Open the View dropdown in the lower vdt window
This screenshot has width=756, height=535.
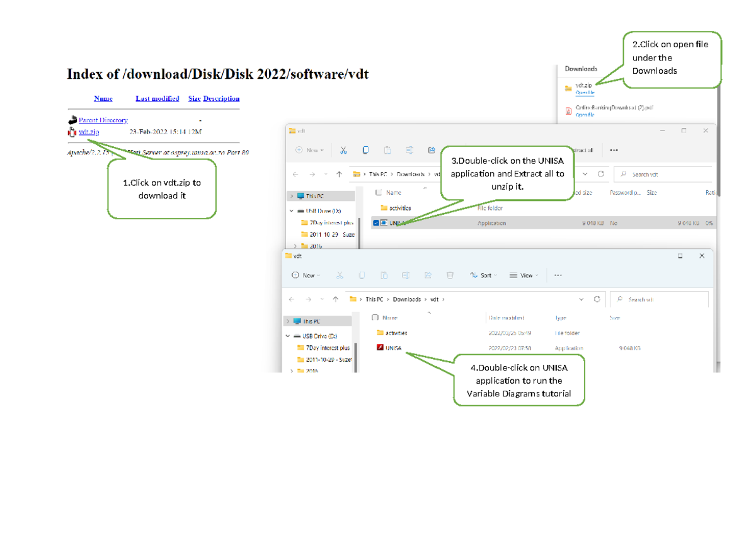pos(524,275)
